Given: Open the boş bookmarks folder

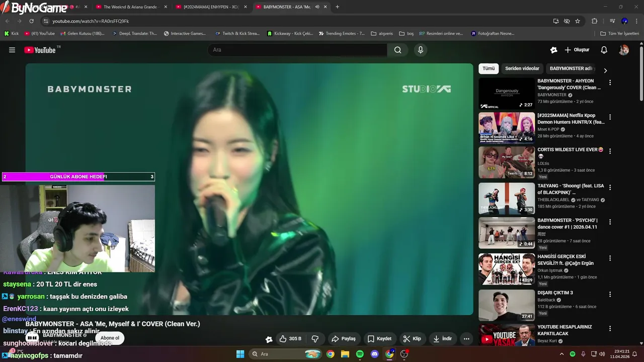Looking at the screenshot, I should coord(407,34).
